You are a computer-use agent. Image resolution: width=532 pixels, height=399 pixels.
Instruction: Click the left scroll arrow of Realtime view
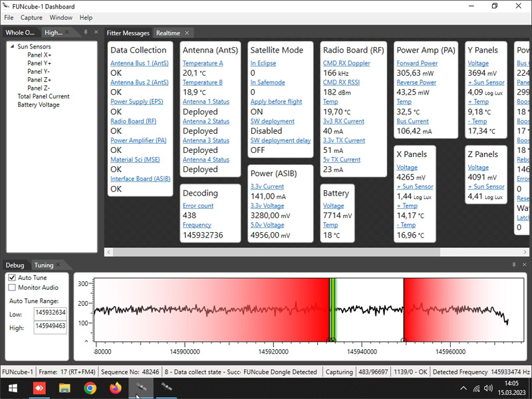pyautogui.click(x=108, y=252)
